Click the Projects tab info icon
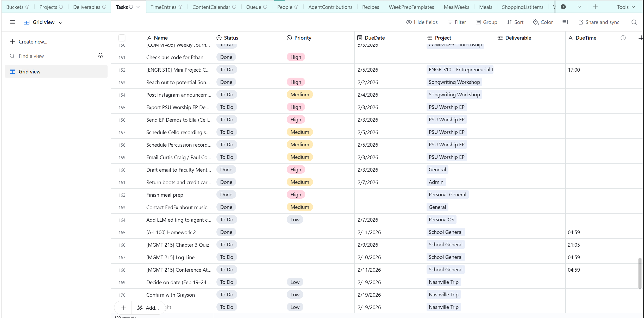 pyautogui.click(x=61, y=7)
